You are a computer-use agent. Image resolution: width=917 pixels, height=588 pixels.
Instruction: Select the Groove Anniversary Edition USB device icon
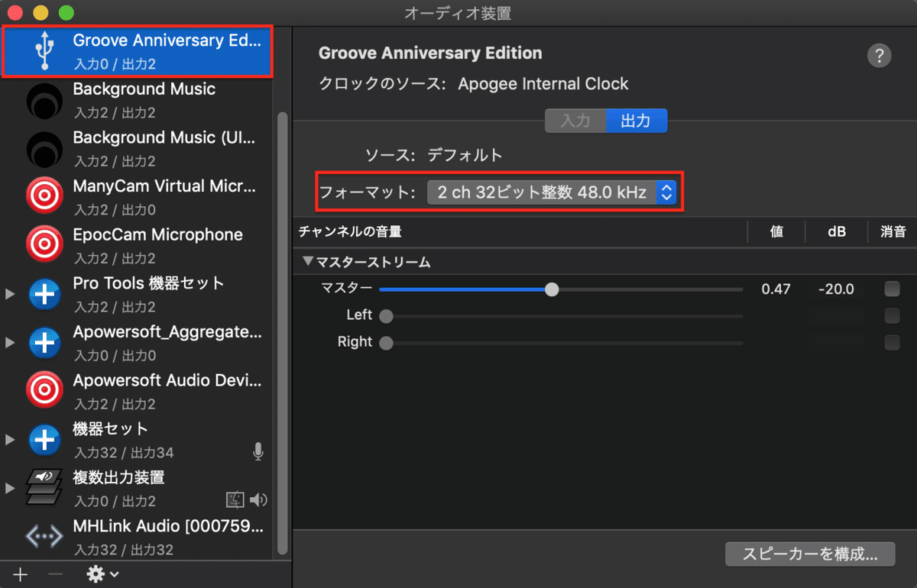[x=44, y=51]
